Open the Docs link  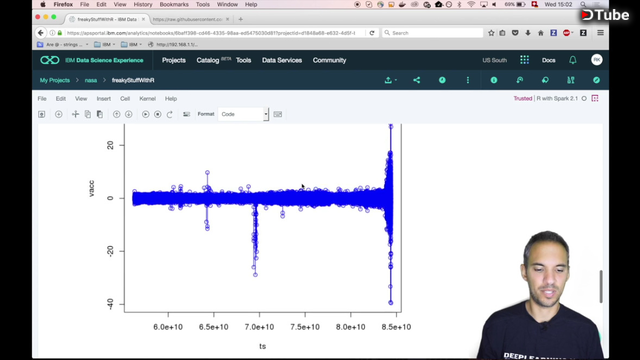click(549, 60)
